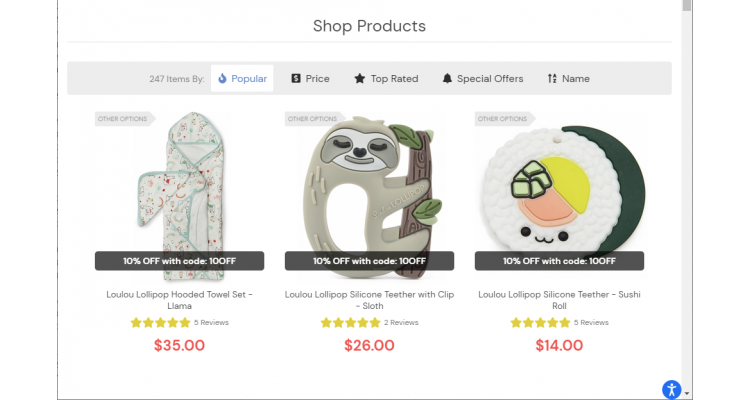Click the Price dollar icon

click(296, 78)
